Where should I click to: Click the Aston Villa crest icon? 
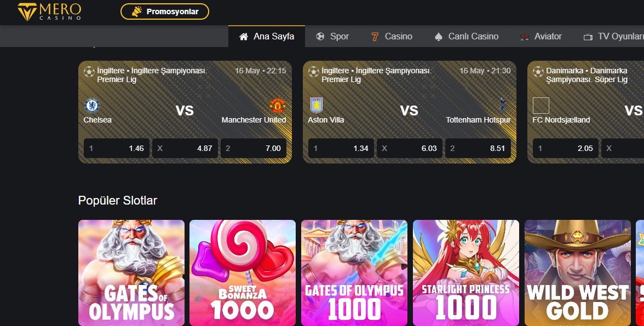(x=317, y=106)
